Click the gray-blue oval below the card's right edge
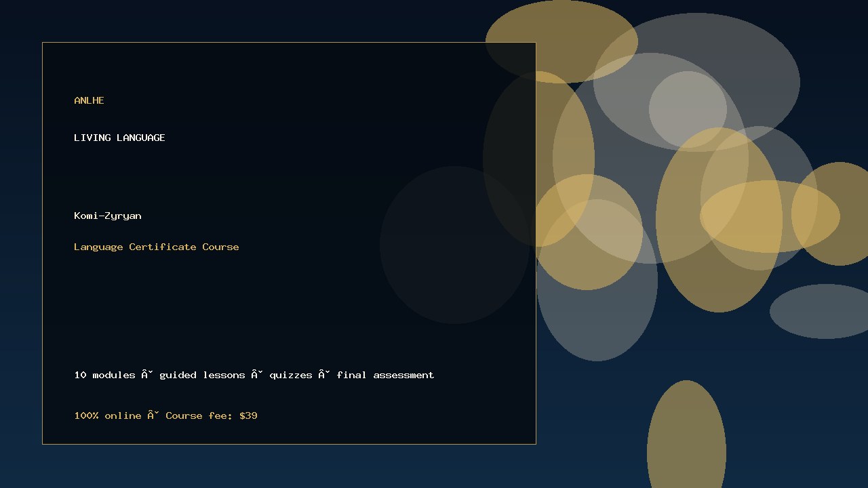Image resolution: width=868 pixels, height=488 pixels. pos(597,280)
